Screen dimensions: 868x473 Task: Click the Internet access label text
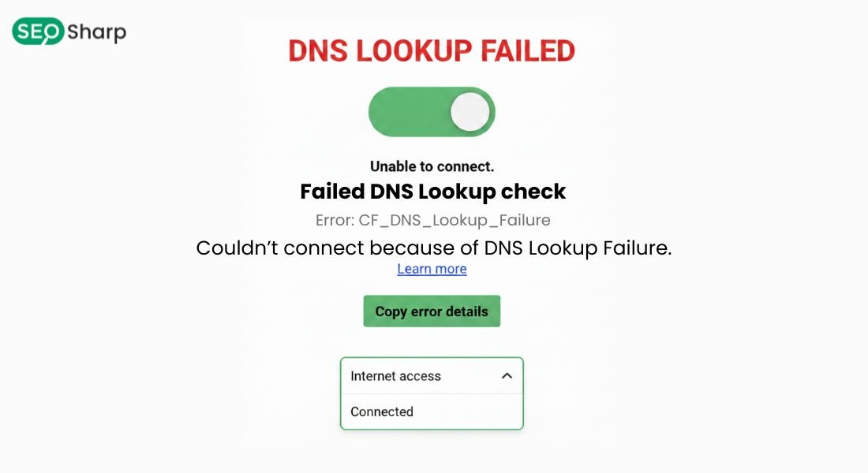click(x=395, y=376)
